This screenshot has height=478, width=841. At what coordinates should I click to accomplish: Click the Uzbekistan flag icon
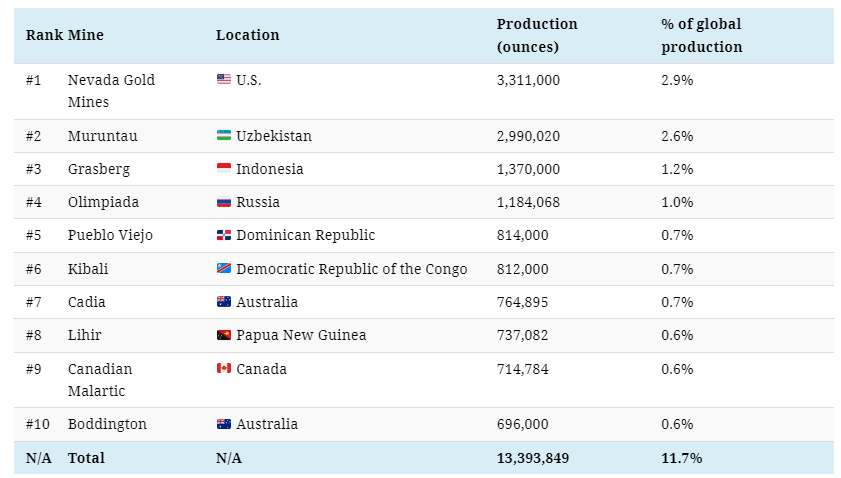(x=224, y=136)
